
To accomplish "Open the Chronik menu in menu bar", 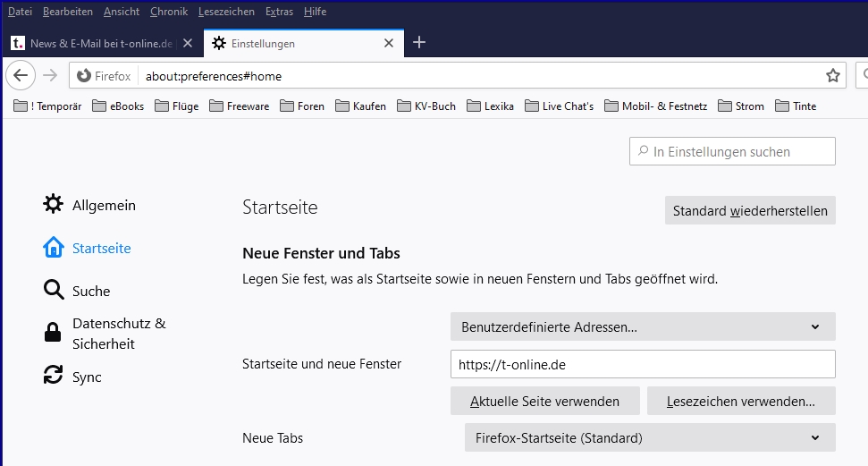I will pos(169,12).
